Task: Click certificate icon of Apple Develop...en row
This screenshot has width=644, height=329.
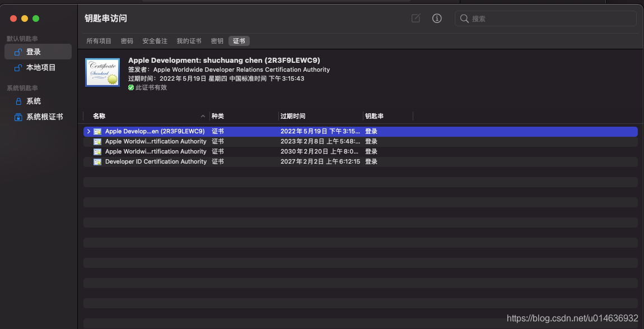Action: (x=97, y=132)
